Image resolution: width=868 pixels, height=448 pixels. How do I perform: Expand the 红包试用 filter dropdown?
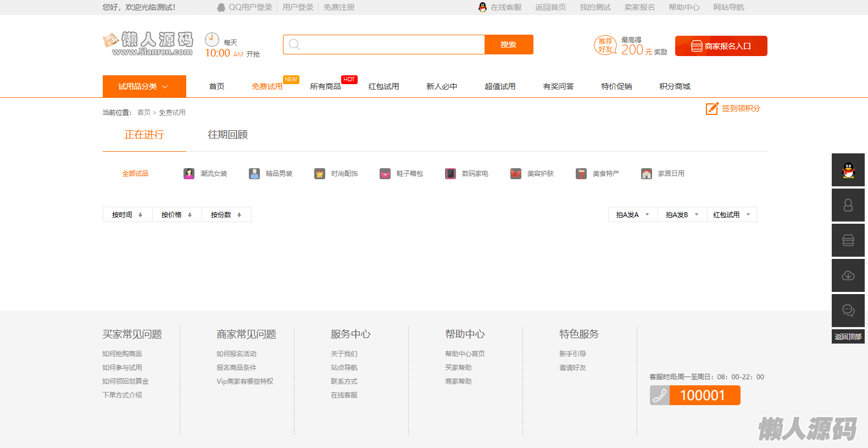click(x=732, y=215)
